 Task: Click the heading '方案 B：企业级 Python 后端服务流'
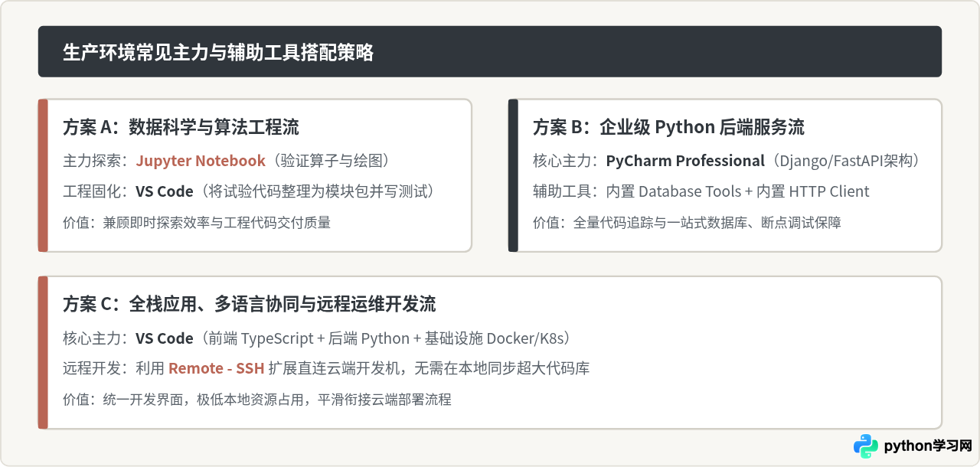[x=668, y=126]
